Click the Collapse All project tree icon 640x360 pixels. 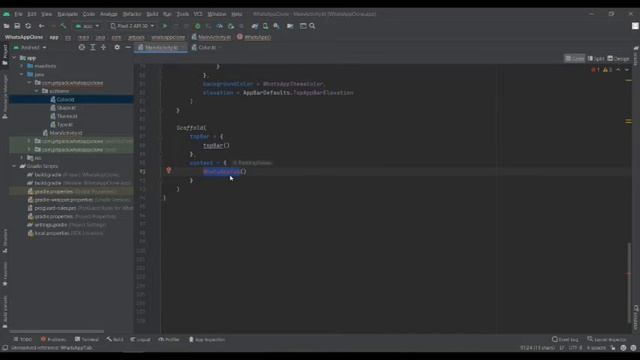tap(103, 47)
